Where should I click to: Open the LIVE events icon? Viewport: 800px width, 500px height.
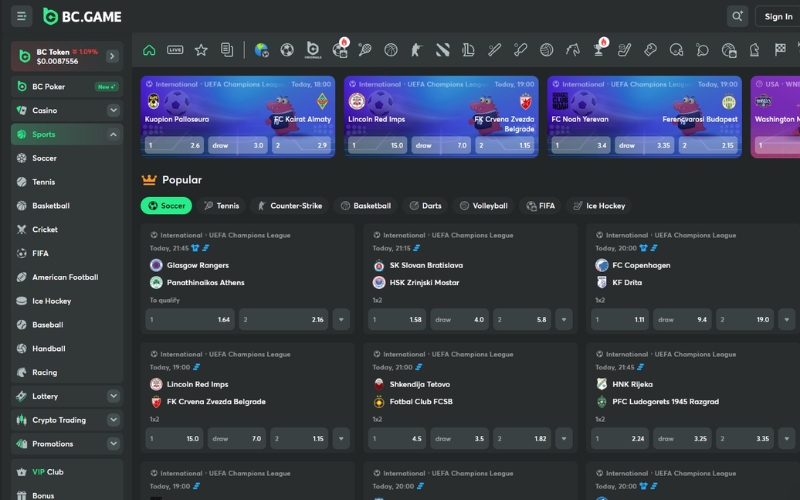tap(175, 50)
